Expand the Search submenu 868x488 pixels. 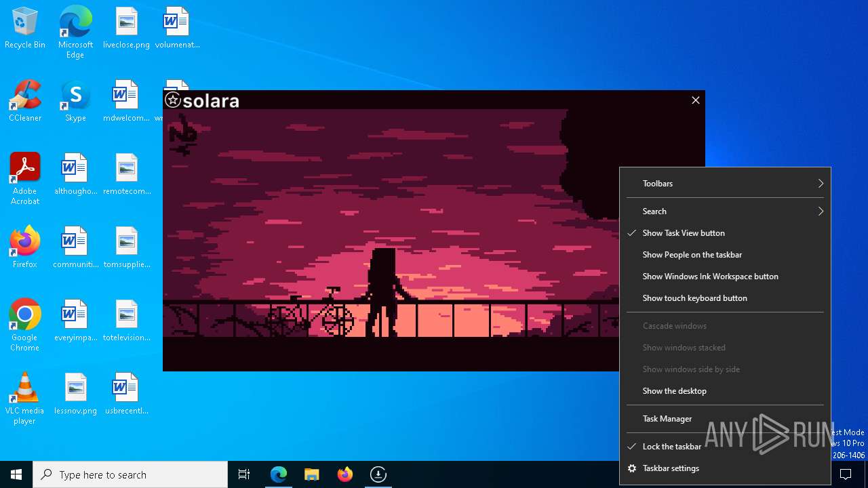pyautogui.click(x=725, y=211)
